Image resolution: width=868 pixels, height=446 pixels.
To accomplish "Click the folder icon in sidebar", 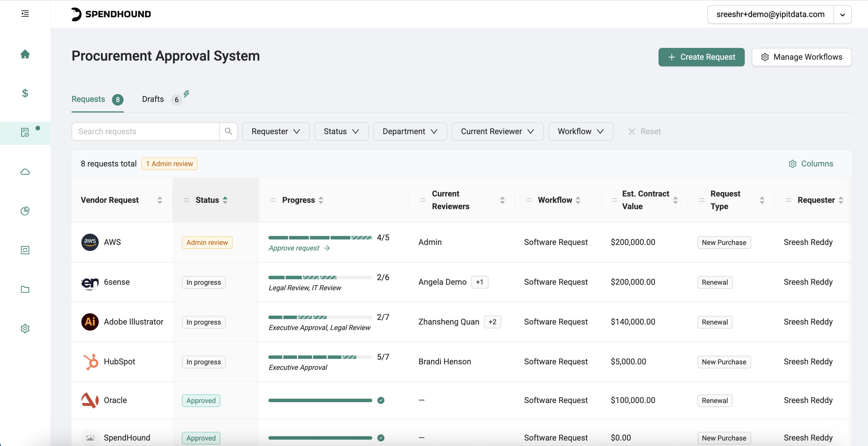I will pos(25,289).
